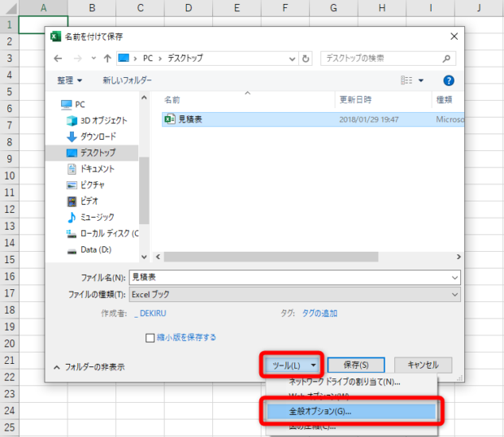Click the search magnifier icon
The image size is (504, 437).
pos(446,58)
